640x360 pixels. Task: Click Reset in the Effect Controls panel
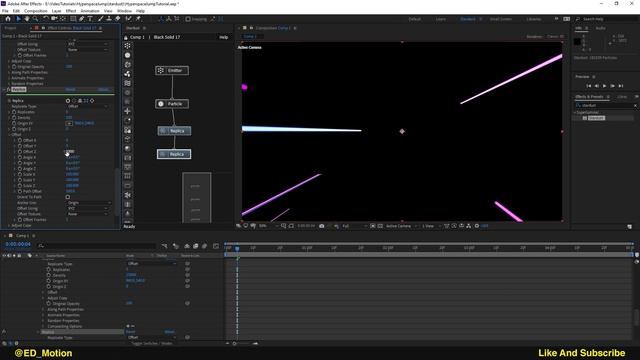70,89
